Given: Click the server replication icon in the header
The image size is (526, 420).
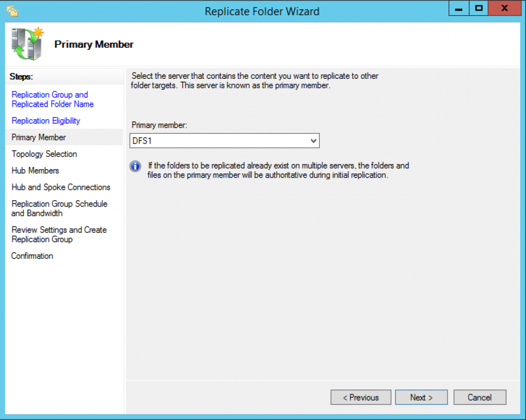Looking at the screenshot, I should (27, 44).
